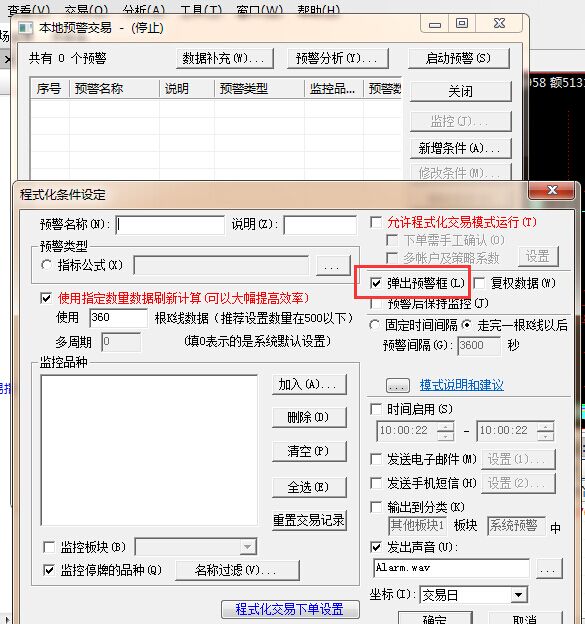Click 清空(P) button
This screenshot has height=624, width=585.
tap(309, 451)
